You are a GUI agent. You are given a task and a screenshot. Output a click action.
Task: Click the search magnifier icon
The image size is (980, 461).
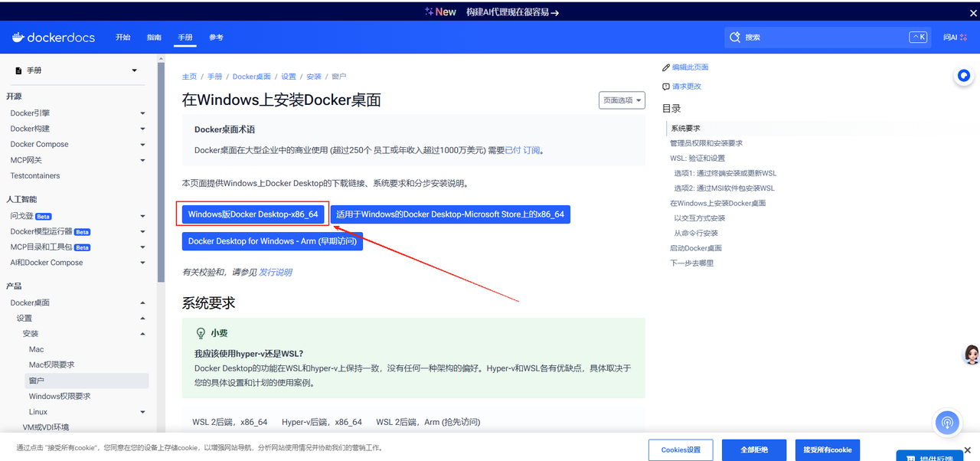(x=735, y=38)
